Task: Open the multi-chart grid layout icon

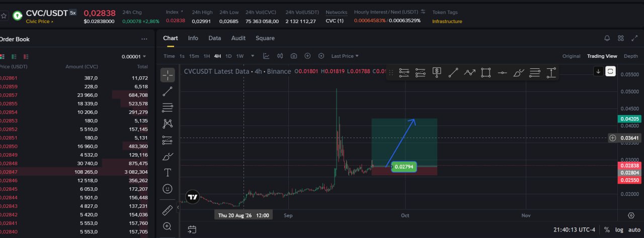Action: 621,38
